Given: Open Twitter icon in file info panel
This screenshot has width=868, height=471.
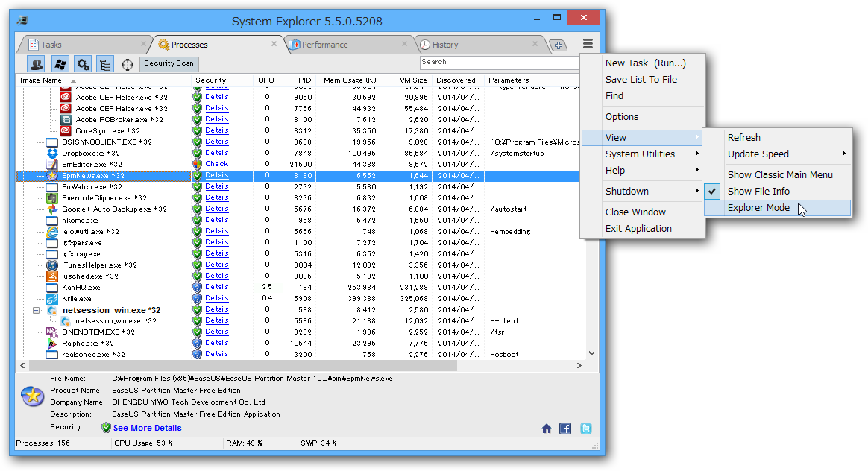Looking at the screenshot, I should [x=585, y=429].
